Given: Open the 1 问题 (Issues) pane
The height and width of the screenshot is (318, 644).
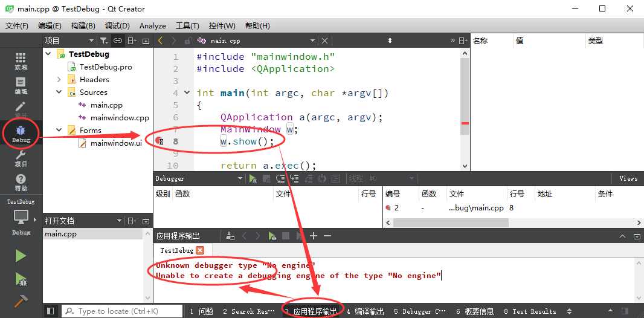Looking at the screenshot, I should (201, 311).
